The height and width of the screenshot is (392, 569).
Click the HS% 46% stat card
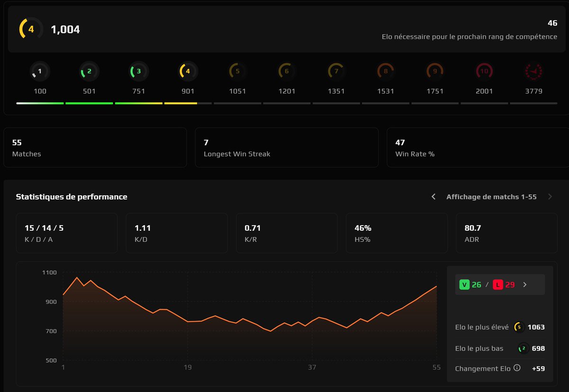pyautogui.click(x=397, y=233)
